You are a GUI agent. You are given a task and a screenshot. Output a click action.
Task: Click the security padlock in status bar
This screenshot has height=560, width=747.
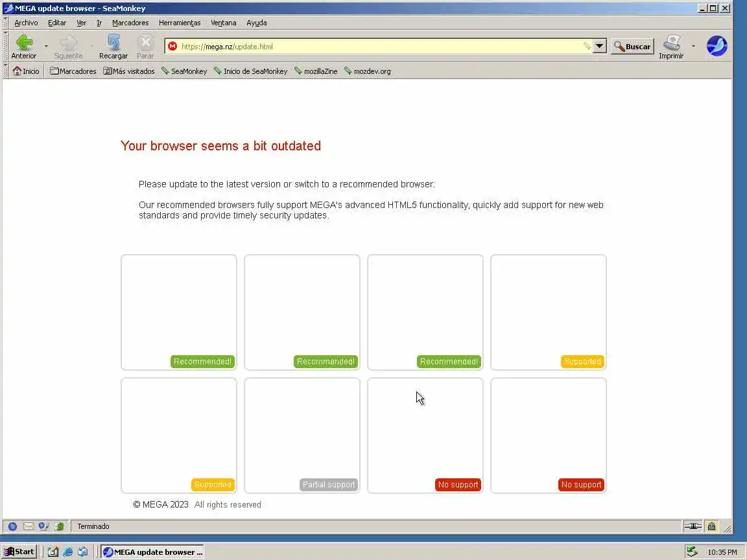712,526
